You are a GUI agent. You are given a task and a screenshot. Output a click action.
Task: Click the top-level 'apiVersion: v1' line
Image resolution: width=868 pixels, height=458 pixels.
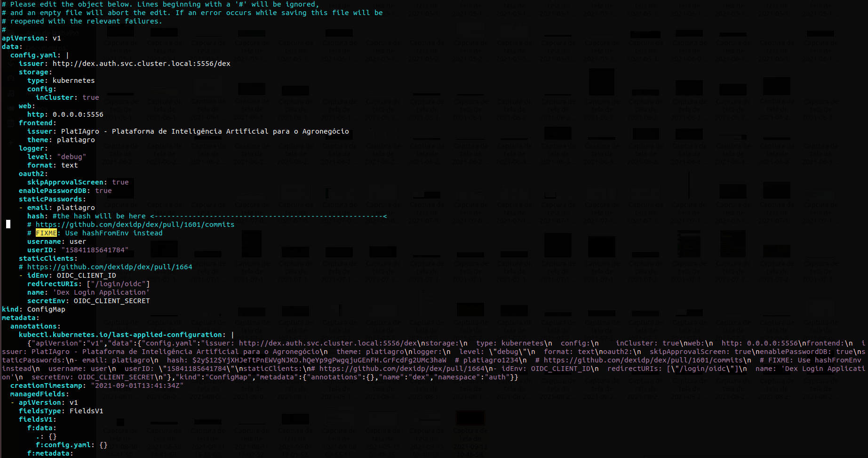(32, 38)
